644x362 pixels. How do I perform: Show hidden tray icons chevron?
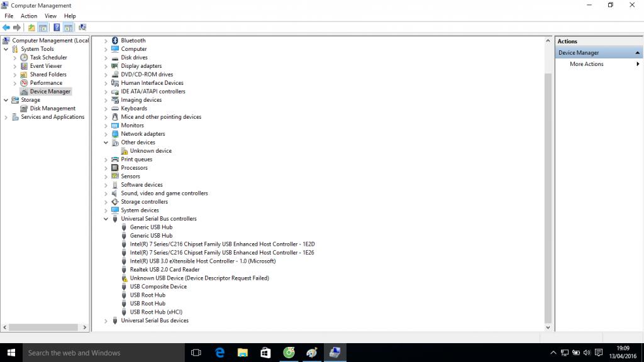pyautogui.click(x=553, y=353)
